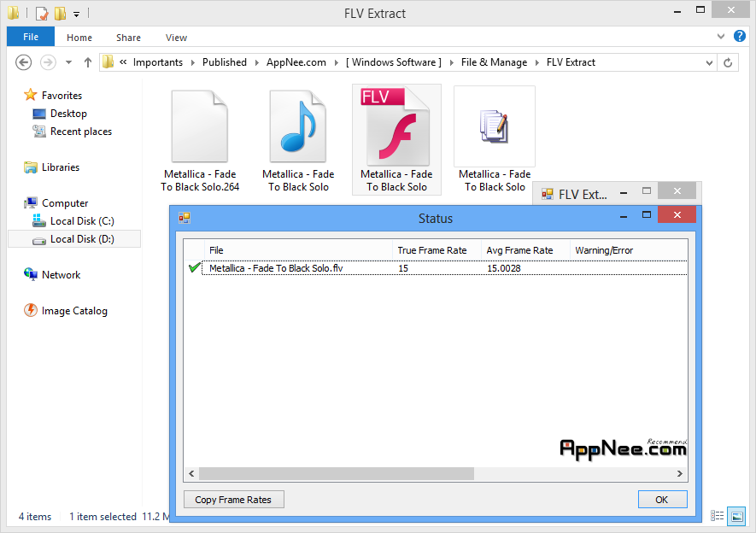Open the File ribbon tab

[31, 37]
